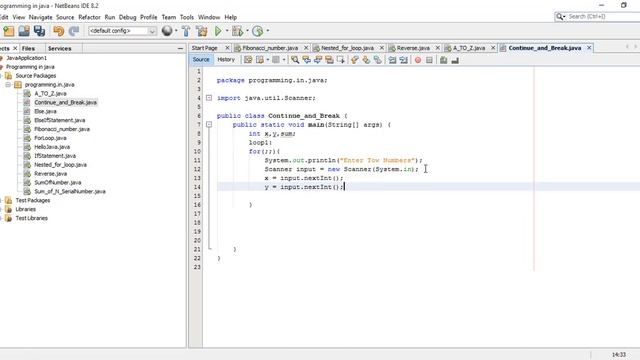Click the Shift Line Right icon
This screenshot has width=640, height=360.
pyautogui.click(x=404, y=60)
